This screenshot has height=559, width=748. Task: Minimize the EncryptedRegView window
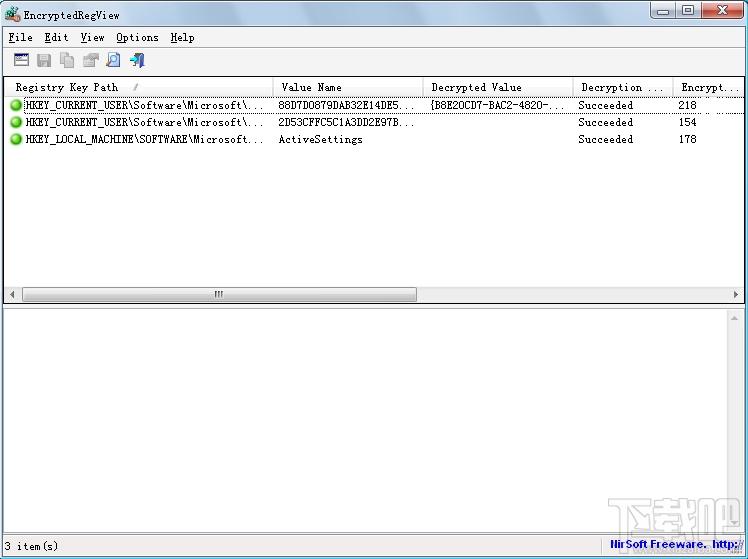coord(663,10)
